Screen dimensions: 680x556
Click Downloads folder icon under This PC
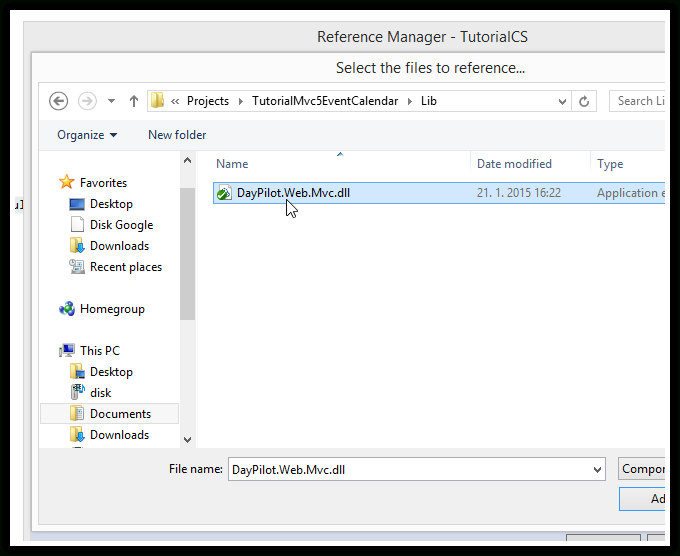(x=77, y=434)
